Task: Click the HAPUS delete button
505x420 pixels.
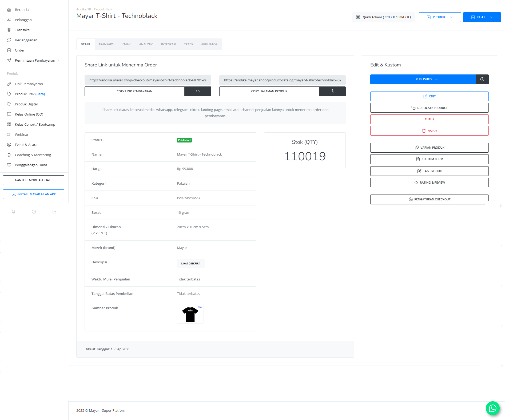Action: pos(429,131)
